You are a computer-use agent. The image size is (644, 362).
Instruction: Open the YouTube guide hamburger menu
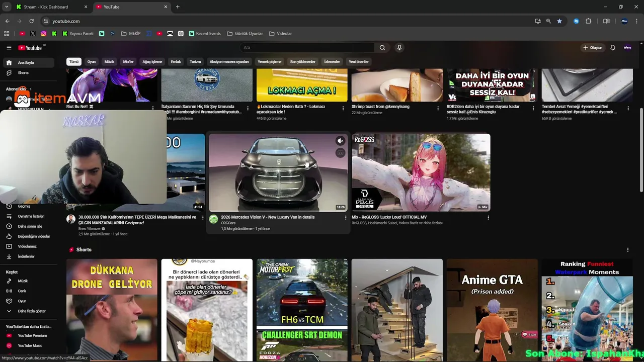(9, 48)
